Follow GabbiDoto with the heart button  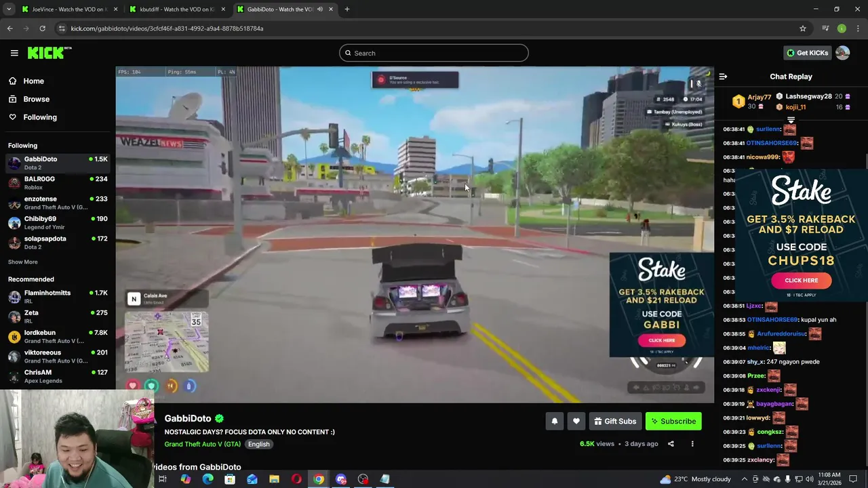coord(576,422)
